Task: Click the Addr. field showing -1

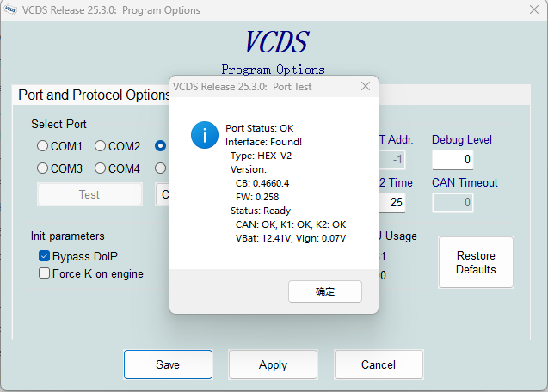Action: pyautogui.click(x=391, y=159)
